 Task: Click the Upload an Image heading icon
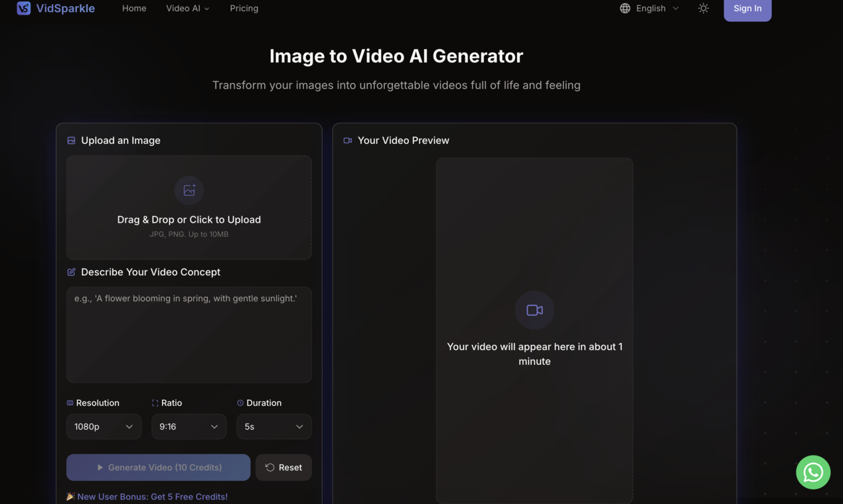tap(71, 141)
